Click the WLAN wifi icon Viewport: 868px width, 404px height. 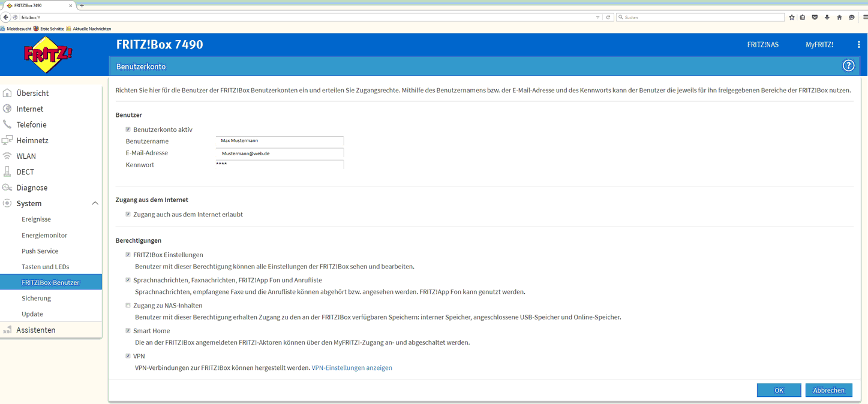point(7,156)
